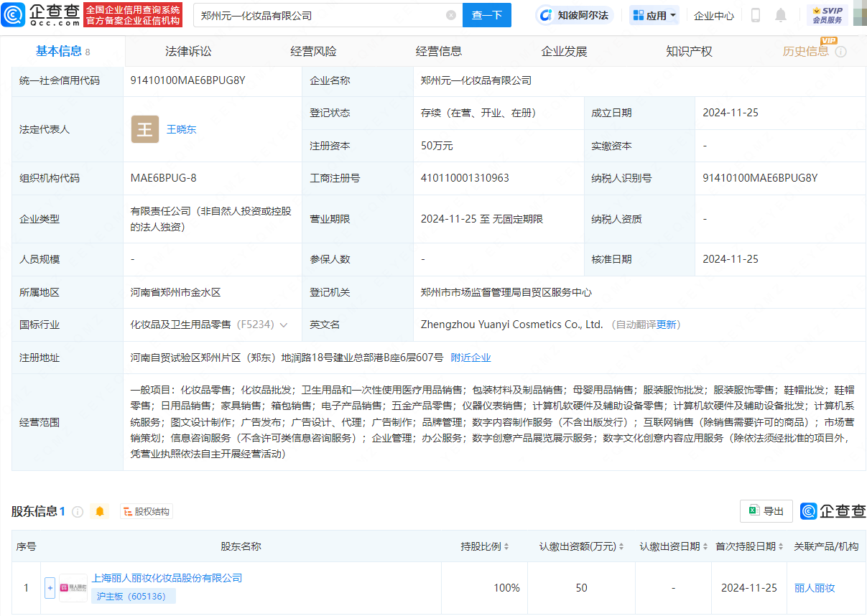Click the bell alert icon beside 股东信息
The width and height of the screenshot is (867, 616).
click(x=100, y=511)
